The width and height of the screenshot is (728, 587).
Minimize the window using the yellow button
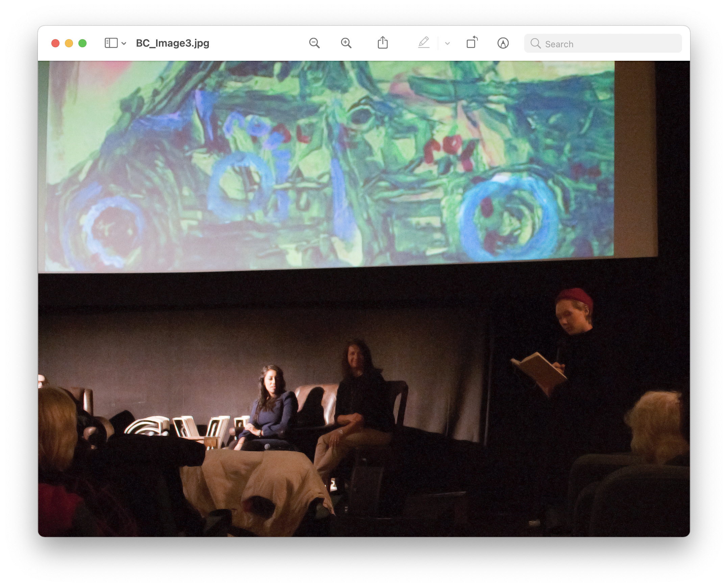click(69, 43)
